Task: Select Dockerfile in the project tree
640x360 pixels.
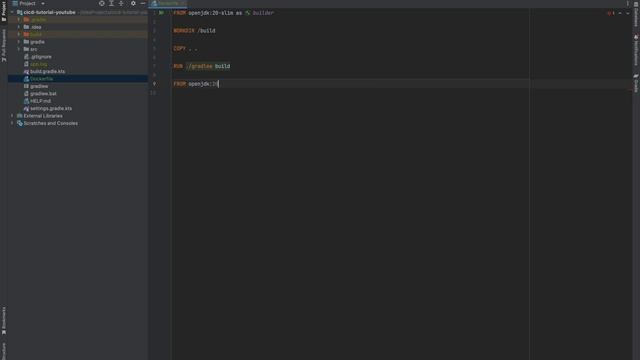Action: tap(41, 79)
